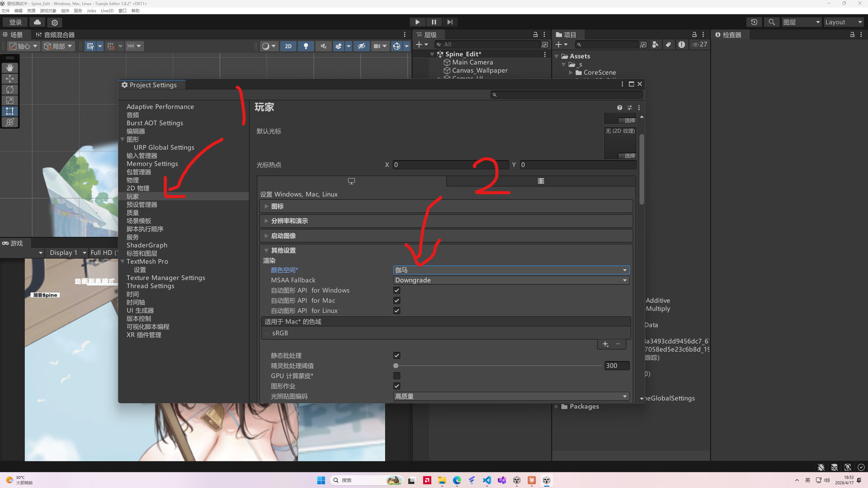Click the 登录 button
Viewport: 868px width, 488px height.
[x=15, y=22]
